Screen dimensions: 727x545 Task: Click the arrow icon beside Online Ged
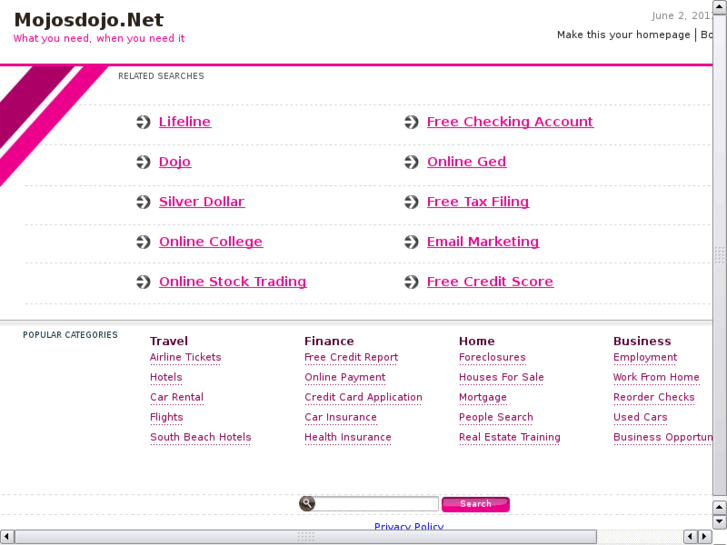click(412, 162)
